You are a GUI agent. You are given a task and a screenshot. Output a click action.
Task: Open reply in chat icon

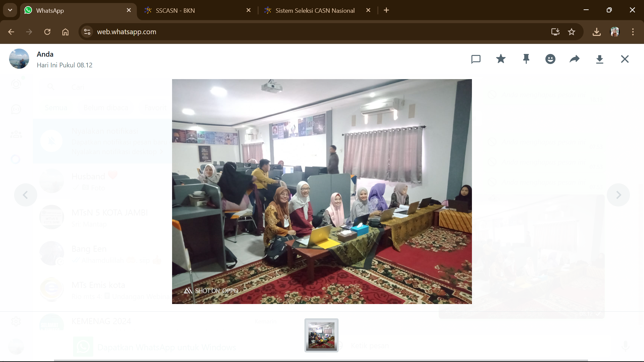(x=476, y=59)
